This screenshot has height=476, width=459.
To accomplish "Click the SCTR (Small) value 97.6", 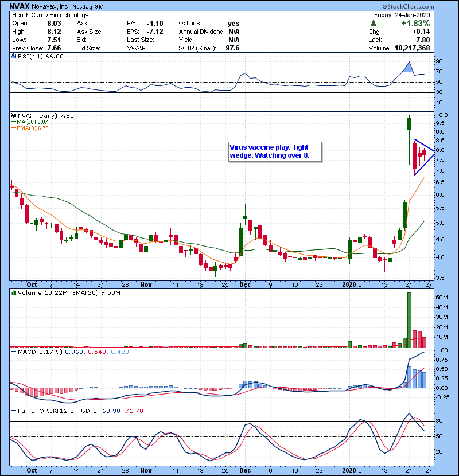I will [232, 48].
